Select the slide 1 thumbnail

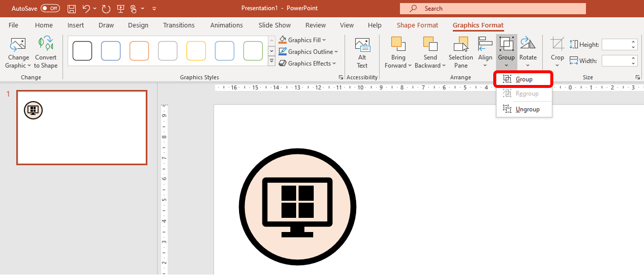(82, 127)
